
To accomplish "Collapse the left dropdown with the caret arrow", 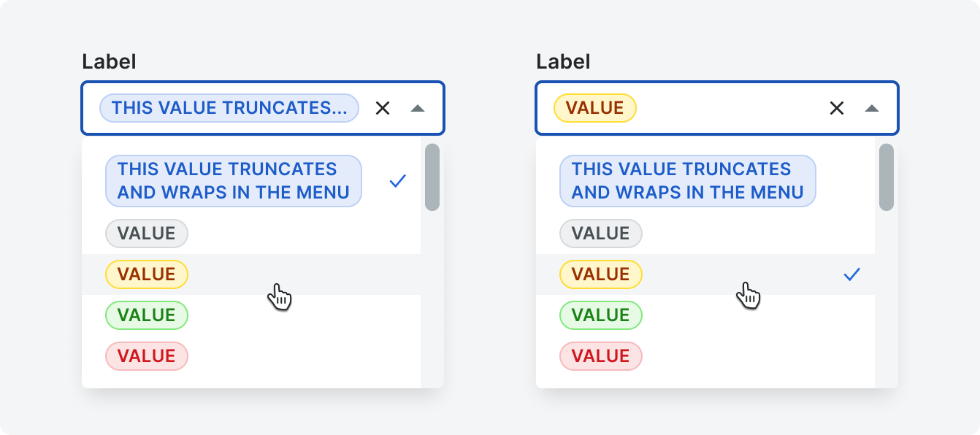I will (x=418, y=108).
